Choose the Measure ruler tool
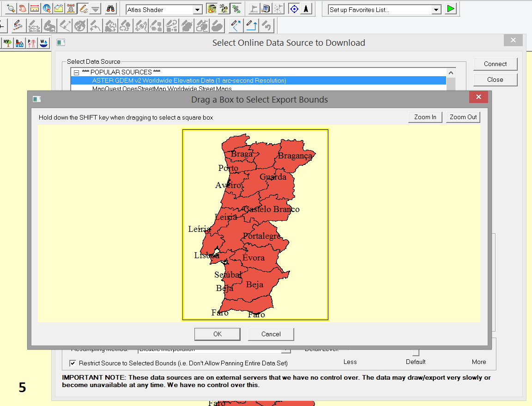This screenshot has height=406, width=532. pyautogui.click(x=35, y=9)
